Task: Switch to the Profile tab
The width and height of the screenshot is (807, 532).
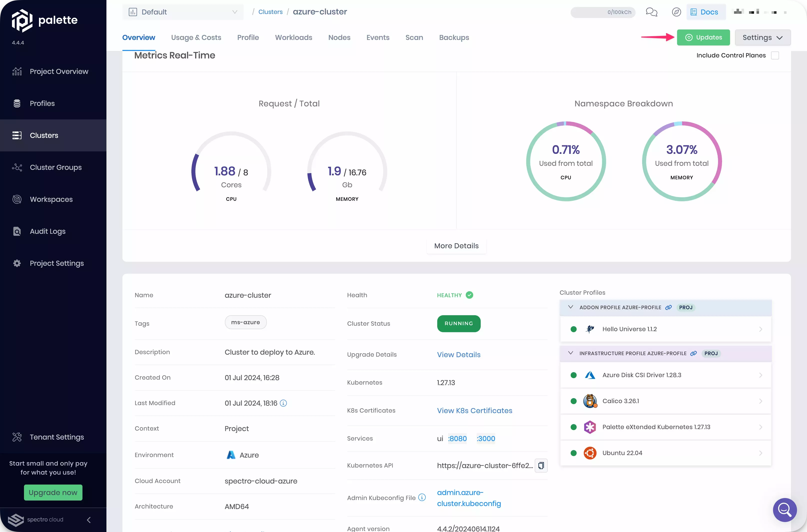Action: (248, 38)
